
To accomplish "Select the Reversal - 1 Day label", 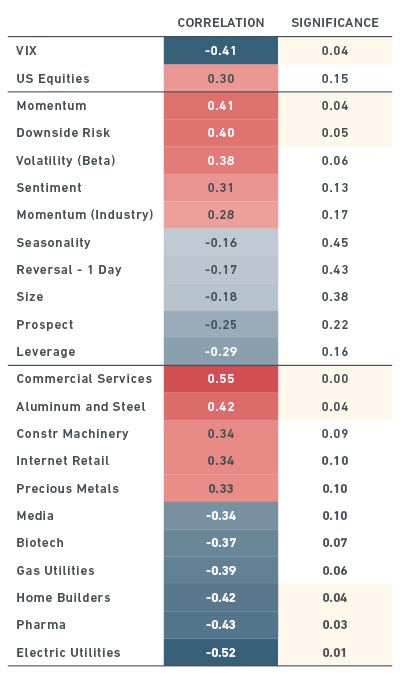I will pos(69,270).
